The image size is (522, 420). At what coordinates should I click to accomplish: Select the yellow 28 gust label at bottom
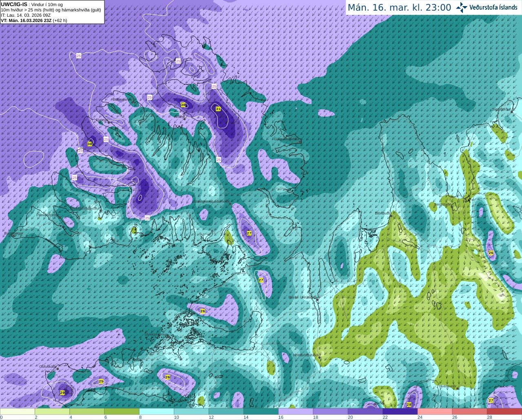[x=409, y=405]
